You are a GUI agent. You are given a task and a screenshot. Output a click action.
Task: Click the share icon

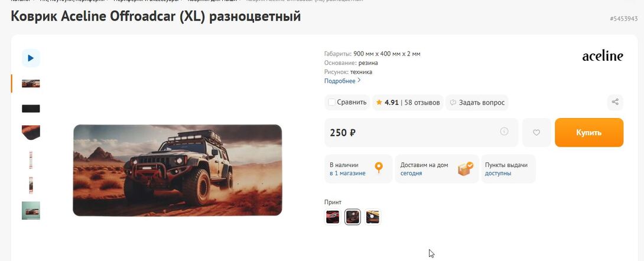[615, 102]
